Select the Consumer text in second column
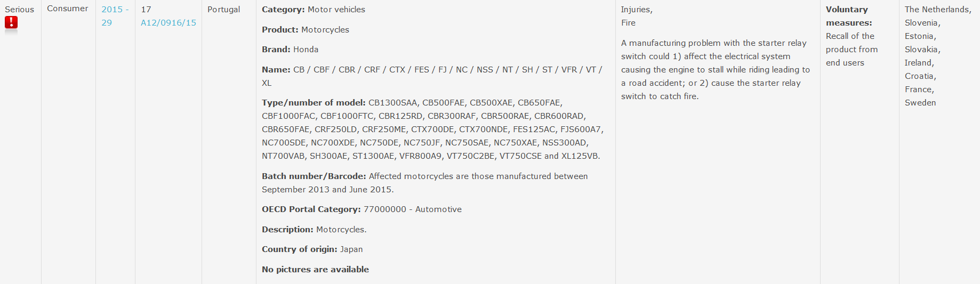Viewport: 980px width, 284px height. (68, 9)
